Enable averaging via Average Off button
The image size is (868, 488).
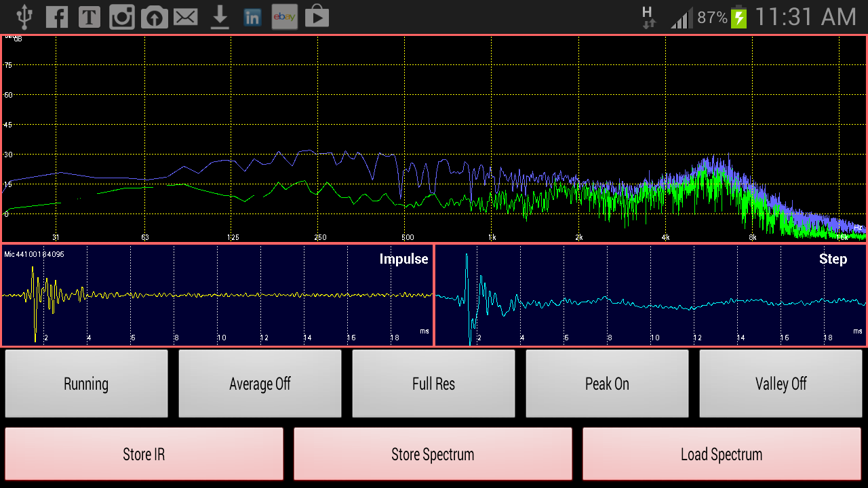(x=260, y=384)
